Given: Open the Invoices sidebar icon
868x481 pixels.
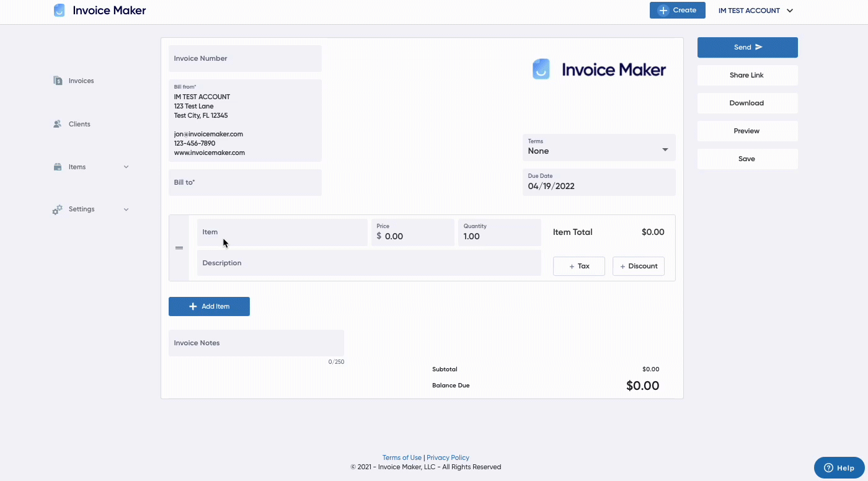Looking at the screenshot, I should [x=58, y=81].
